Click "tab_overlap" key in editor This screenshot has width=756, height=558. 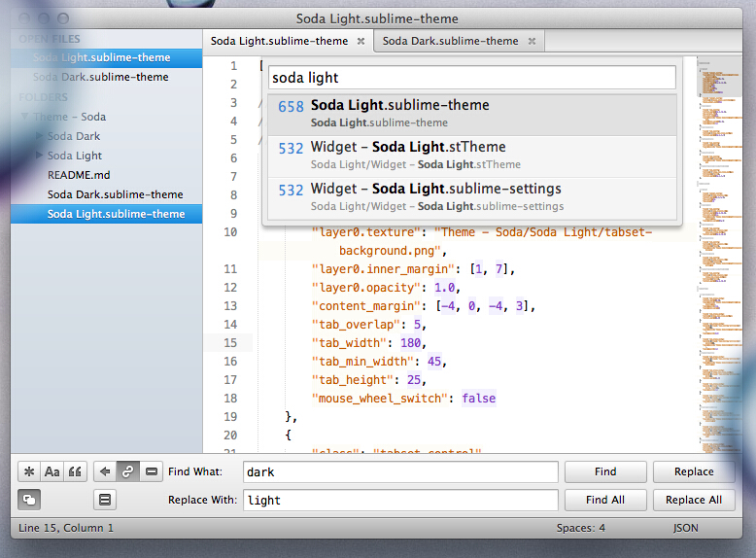click(356, 325)
